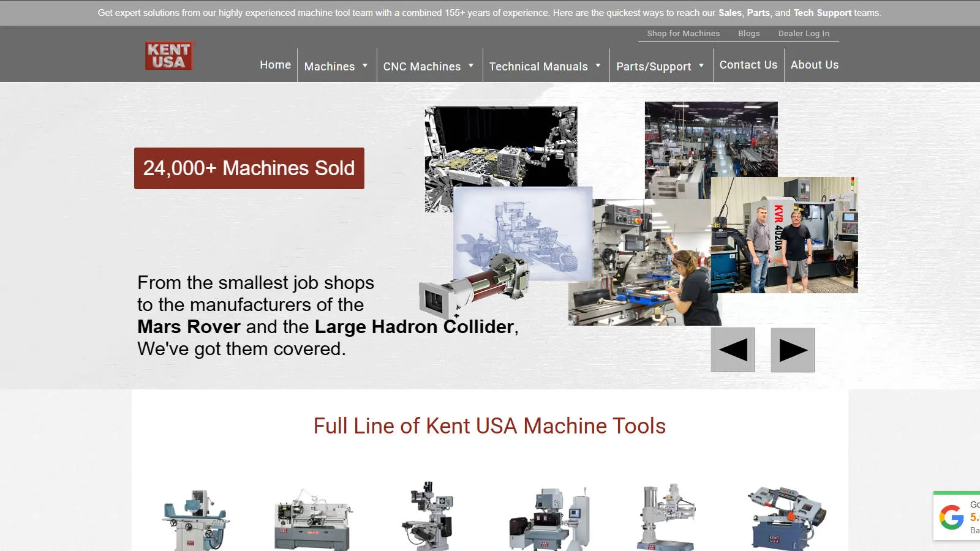The width and height of the screenshot is (980, 551).
Task: Go to previous slide with left arrow
Action: tap(733, 350)
